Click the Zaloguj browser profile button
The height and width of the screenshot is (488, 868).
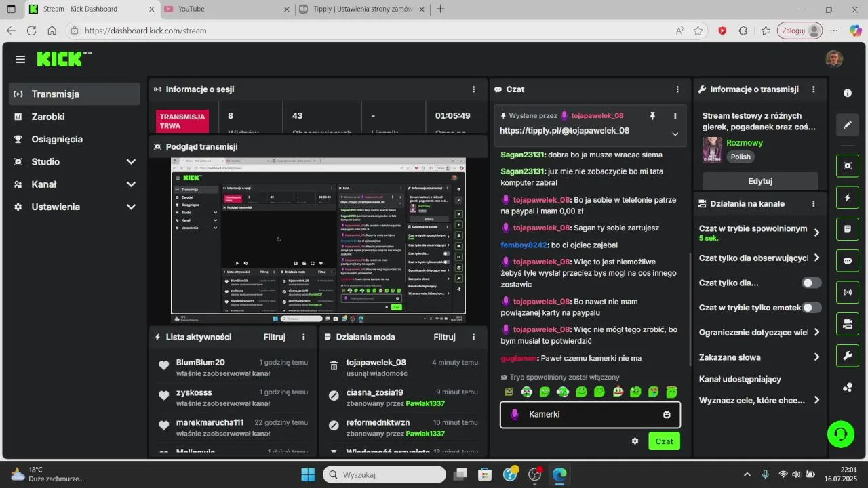click(800, 30)
